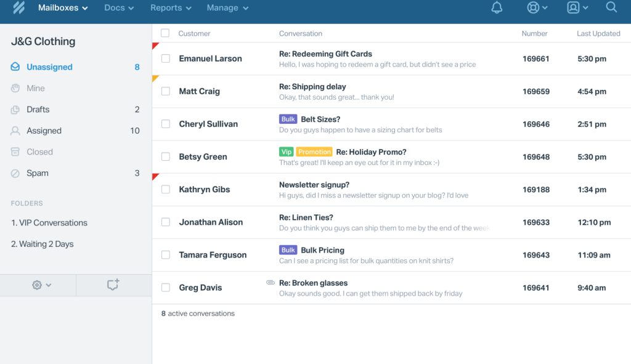
Task: Click the J&G Clothing mailbox title
Action: pos(43,41)
